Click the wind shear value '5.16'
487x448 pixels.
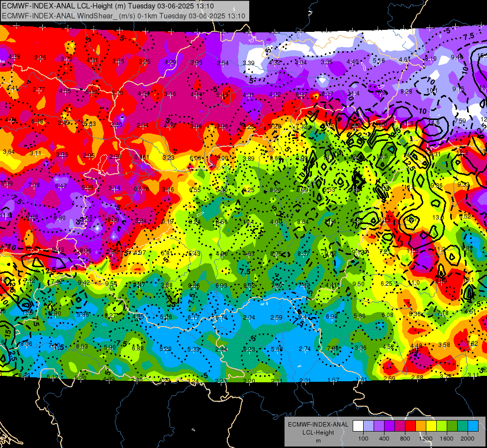tap(379, 60)
